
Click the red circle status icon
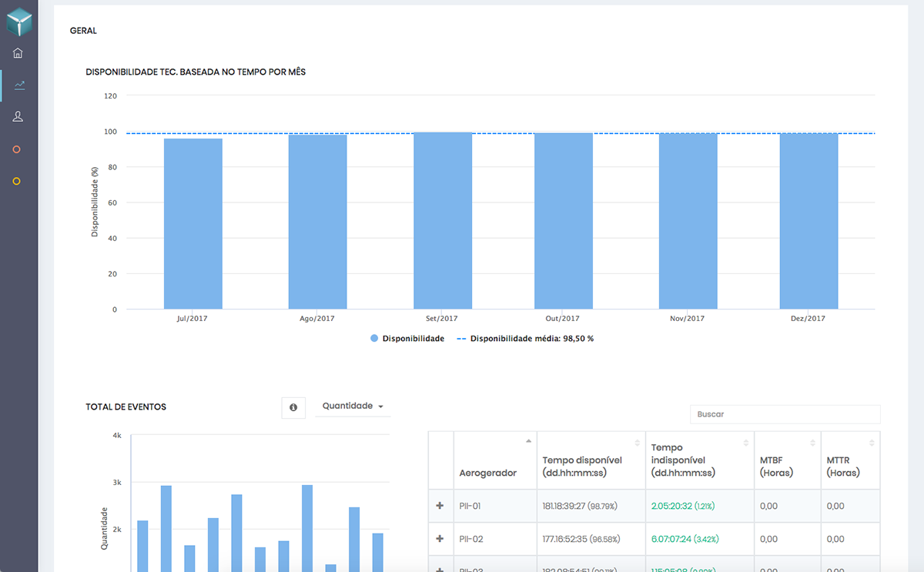(x=17, y=149)
